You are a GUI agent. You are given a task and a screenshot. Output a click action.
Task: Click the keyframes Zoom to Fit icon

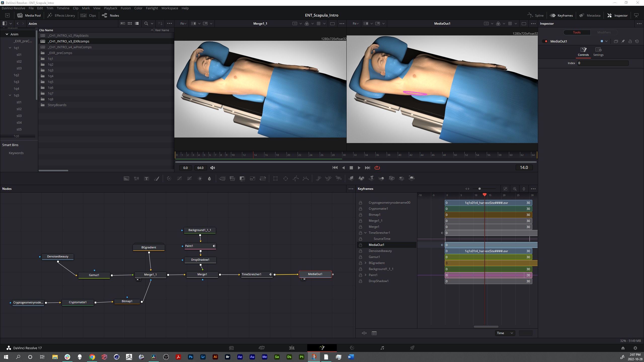pyautogui.click(x=505, y=189)
